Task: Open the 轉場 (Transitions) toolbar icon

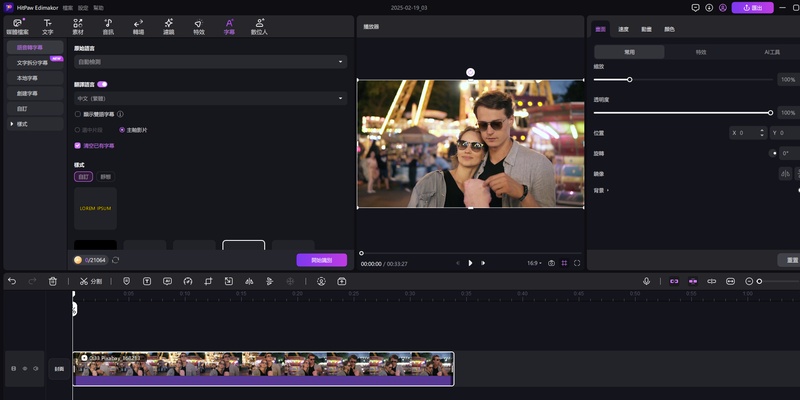Action: (x=138, y=25)
